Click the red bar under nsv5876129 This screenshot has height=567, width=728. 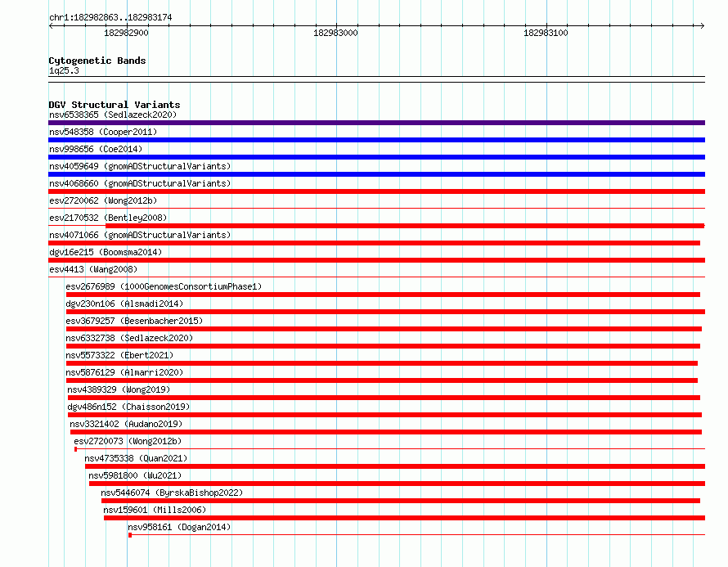382,380
